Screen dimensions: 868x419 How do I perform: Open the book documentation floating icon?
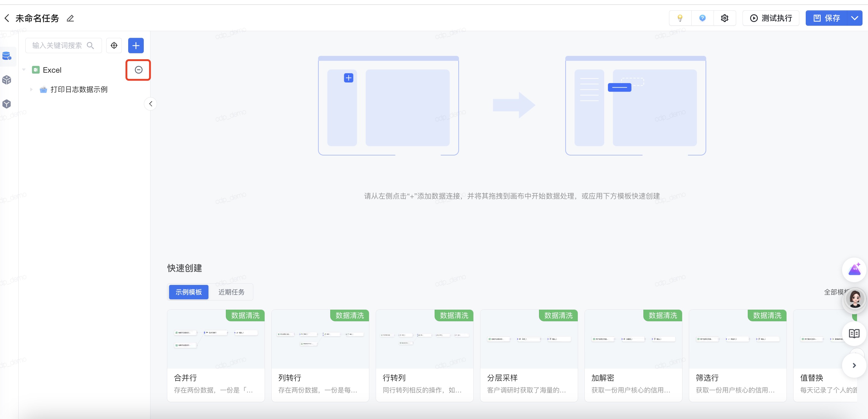[854, 333]
